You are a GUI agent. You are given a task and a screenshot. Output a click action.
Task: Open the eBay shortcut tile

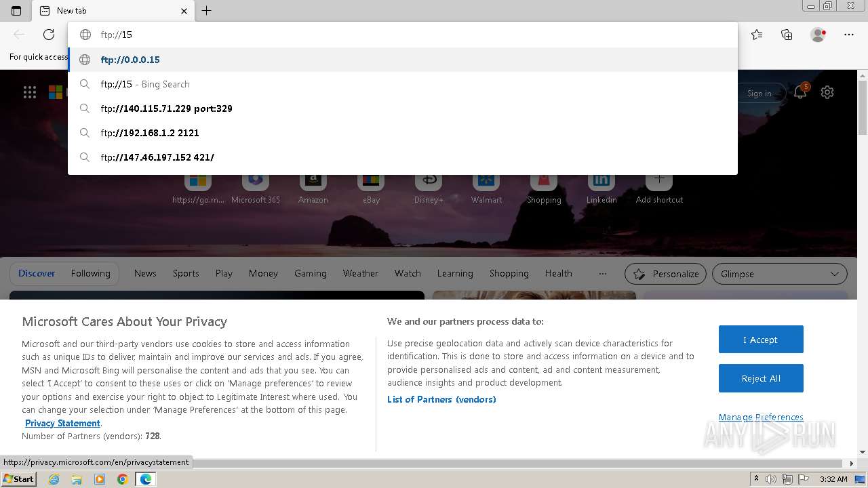coord(371,188)
